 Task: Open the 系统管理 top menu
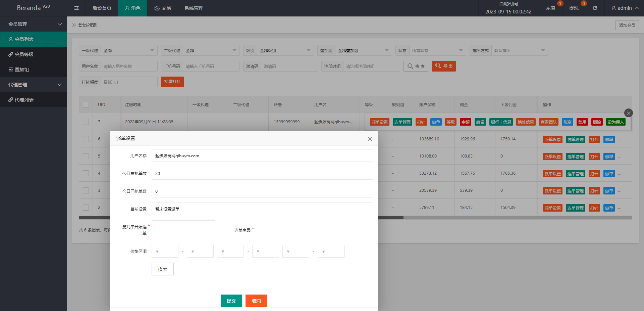[194, 8]
